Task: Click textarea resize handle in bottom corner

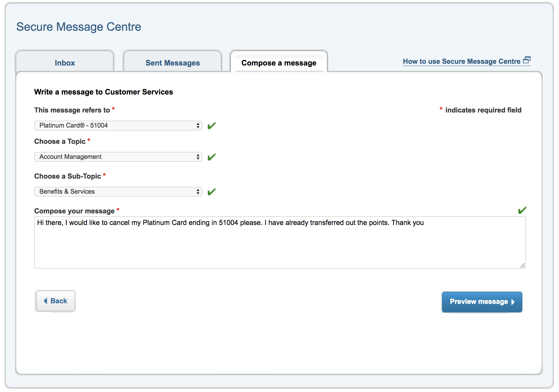Action: [x=522, y=265]
